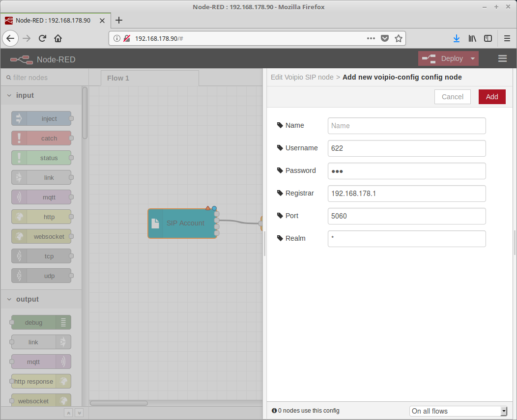
Task: Click into the Name input field
Action: [x=406, y=126]
